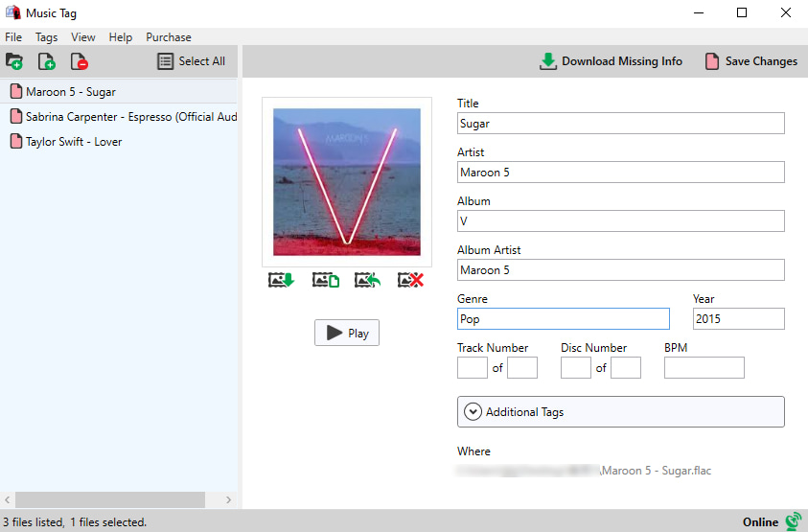
Task: Open the Purchase menu
Action: click(169, 37)
